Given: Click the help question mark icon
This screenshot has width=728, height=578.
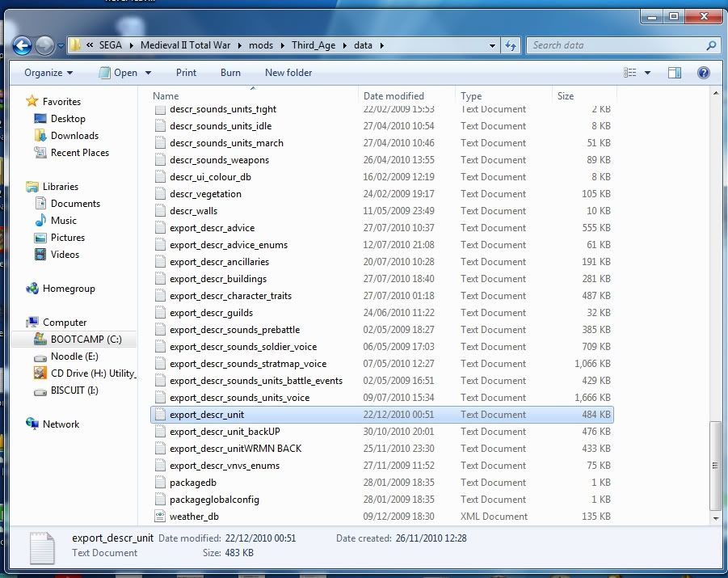Looking at the screenshot, I should pos(703,73).
